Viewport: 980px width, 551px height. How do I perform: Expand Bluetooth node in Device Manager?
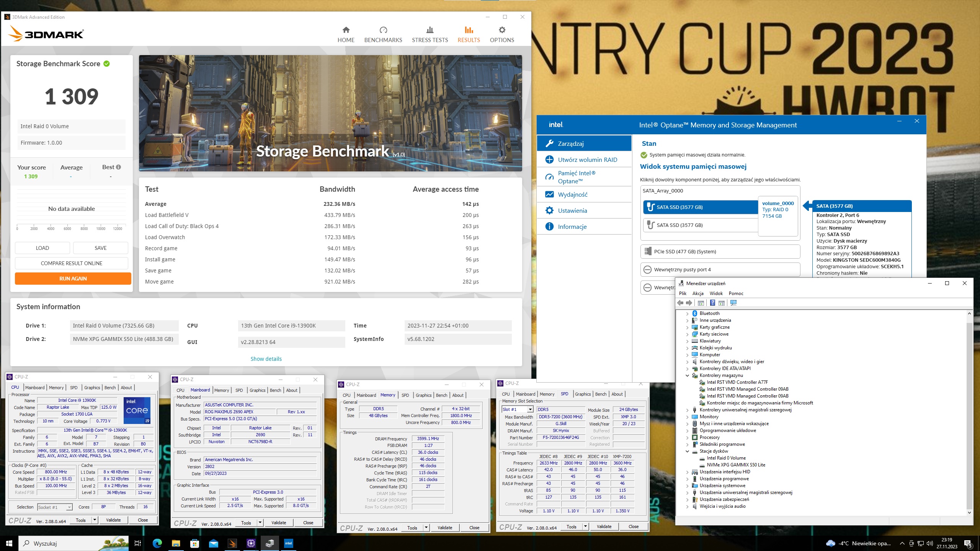pos(687,314)
